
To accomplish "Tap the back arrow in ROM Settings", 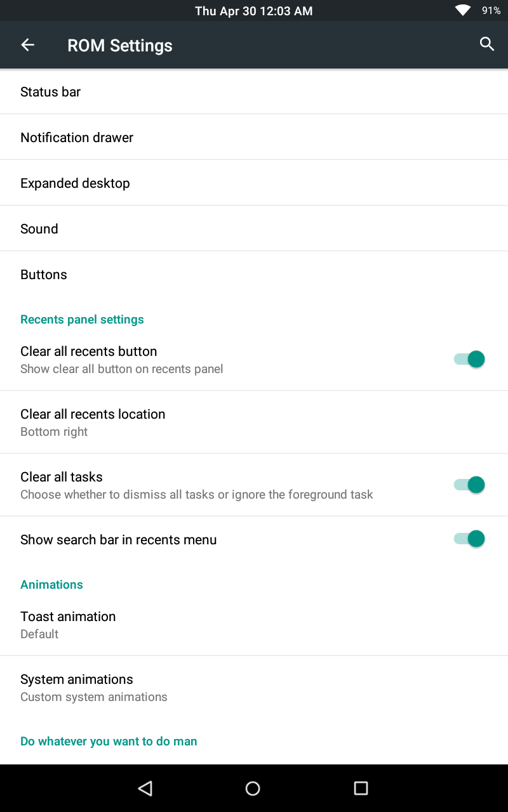I will tap(27, 44).
